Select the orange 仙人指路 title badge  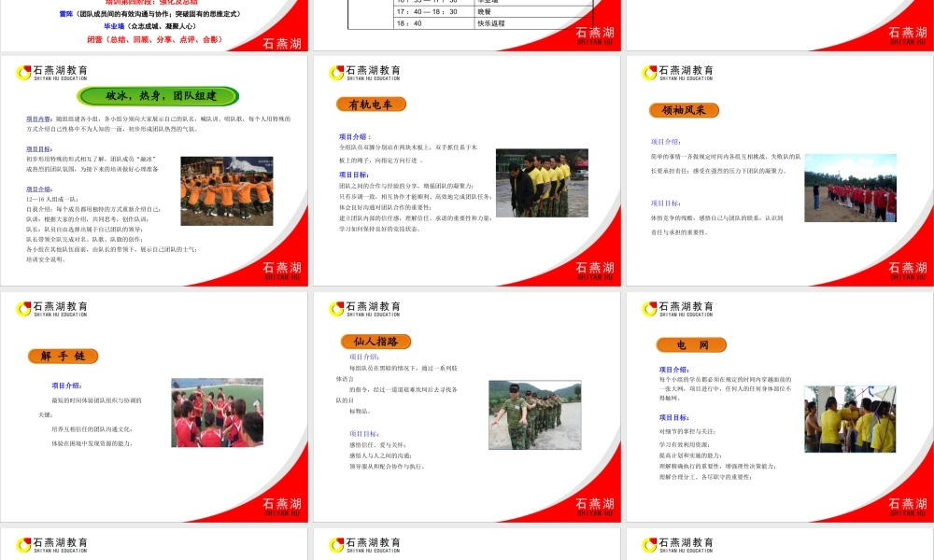pyautogui.click(x=375, y=342)
